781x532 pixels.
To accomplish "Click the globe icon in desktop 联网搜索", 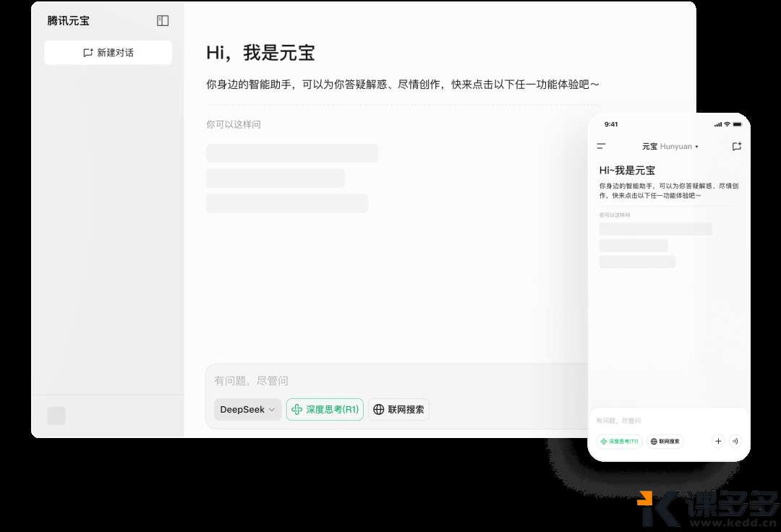I will pyautogui.click(x=378, y=410).
